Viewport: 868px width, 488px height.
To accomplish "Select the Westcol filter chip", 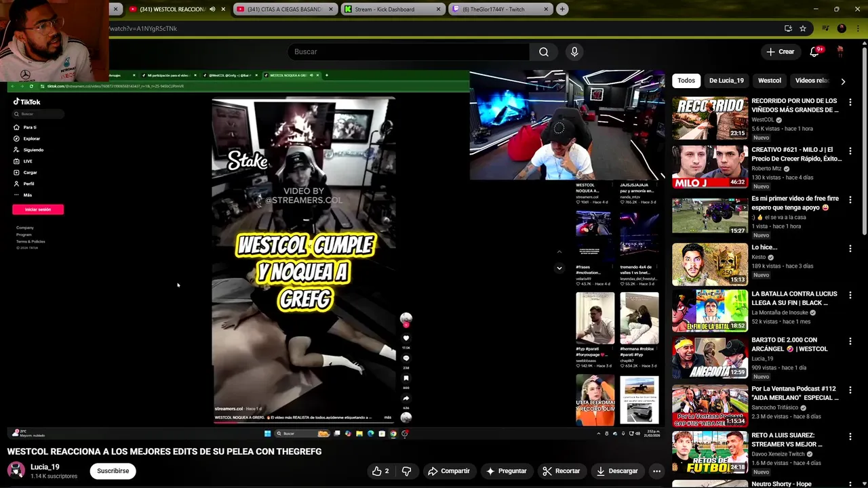I will point(769,81).
